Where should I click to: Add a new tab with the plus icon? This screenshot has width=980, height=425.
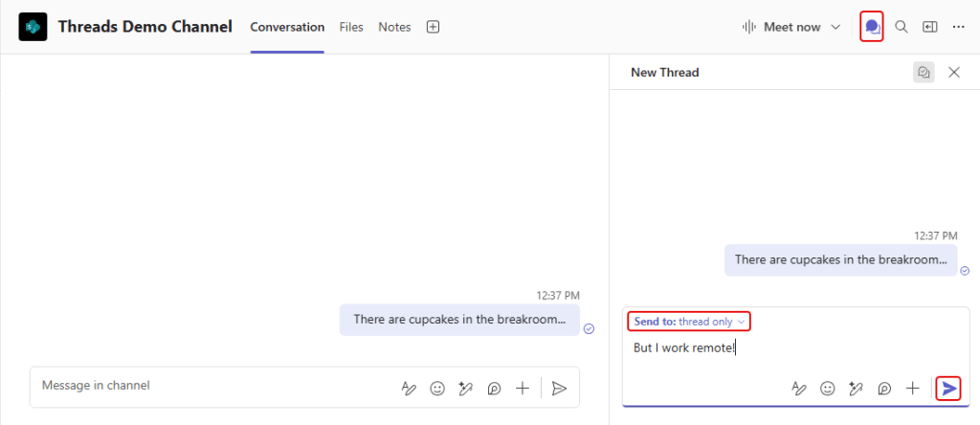(x=433, y=27)
